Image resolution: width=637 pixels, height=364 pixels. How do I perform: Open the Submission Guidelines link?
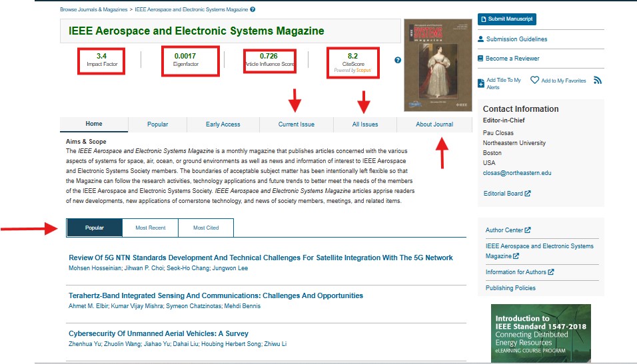pos(517,39)
